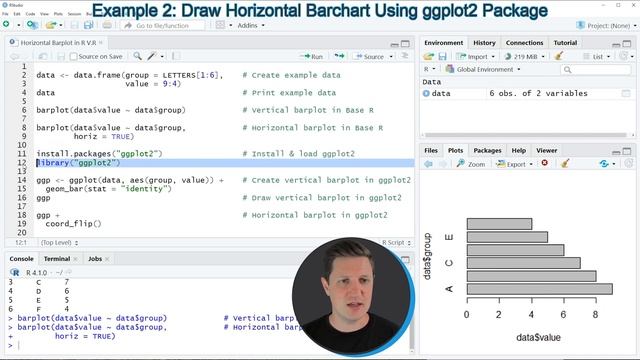Close the Jobs tab

click(107, 259)
